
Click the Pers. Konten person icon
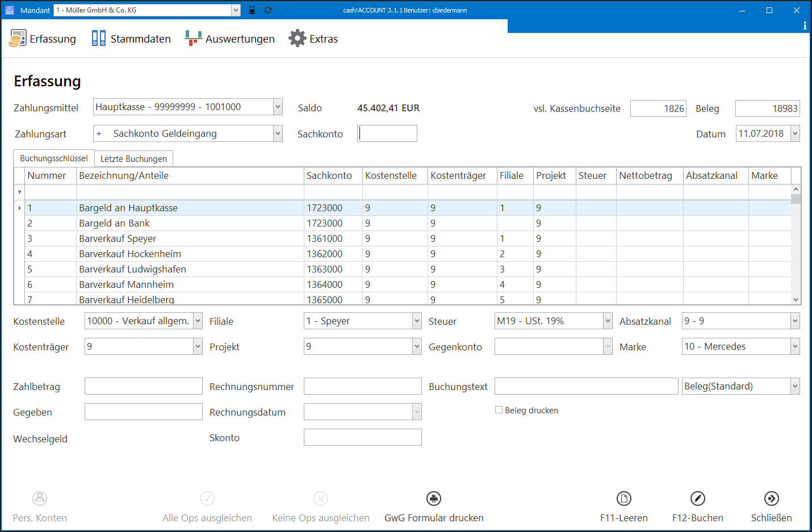tap(40, 499)
